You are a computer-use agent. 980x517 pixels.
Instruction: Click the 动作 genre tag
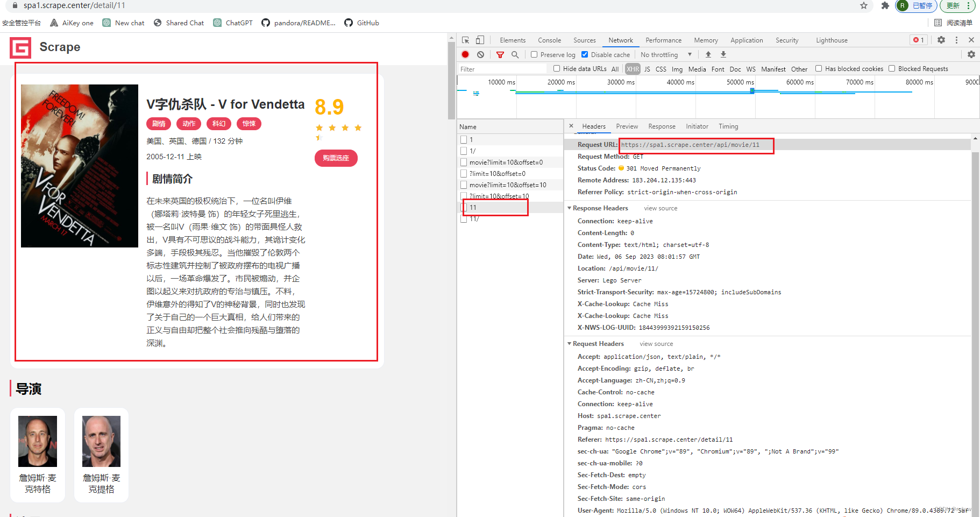pos(189,124)
